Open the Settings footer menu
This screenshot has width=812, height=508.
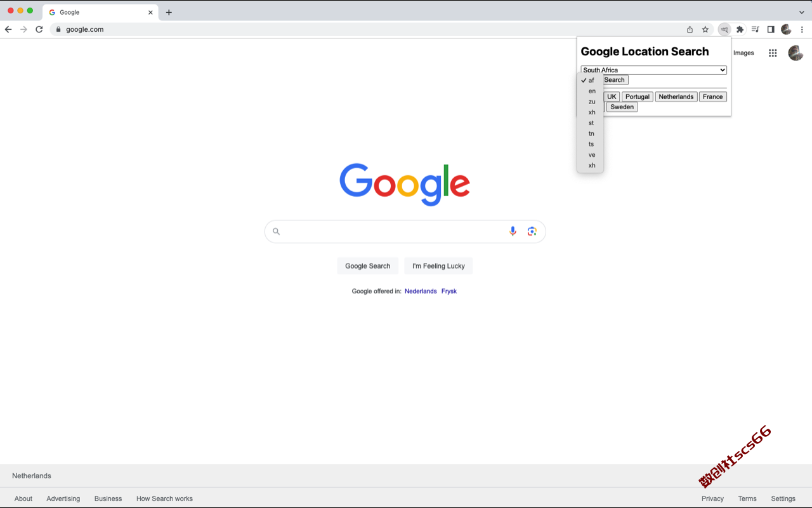tap(783, 498)
